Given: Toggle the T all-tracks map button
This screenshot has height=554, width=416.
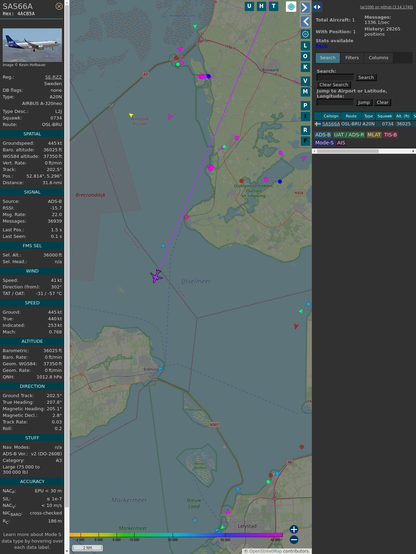Looking at the screenshot, I should point(273,6).
